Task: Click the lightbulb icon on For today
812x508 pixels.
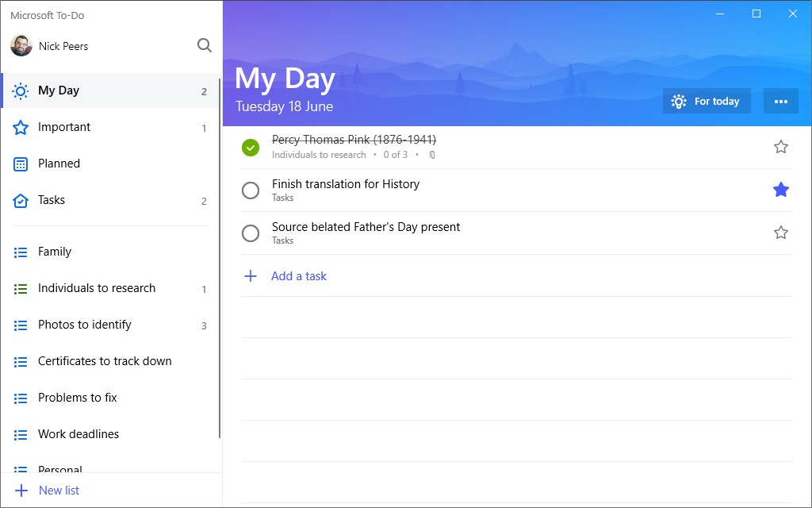Action: [x=678, y=101]
